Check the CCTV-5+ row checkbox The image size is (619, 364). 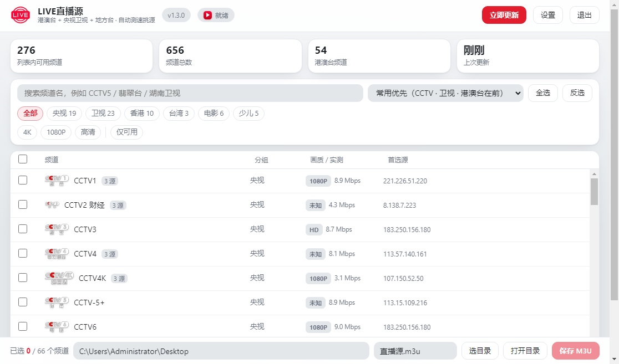point(23,302)
